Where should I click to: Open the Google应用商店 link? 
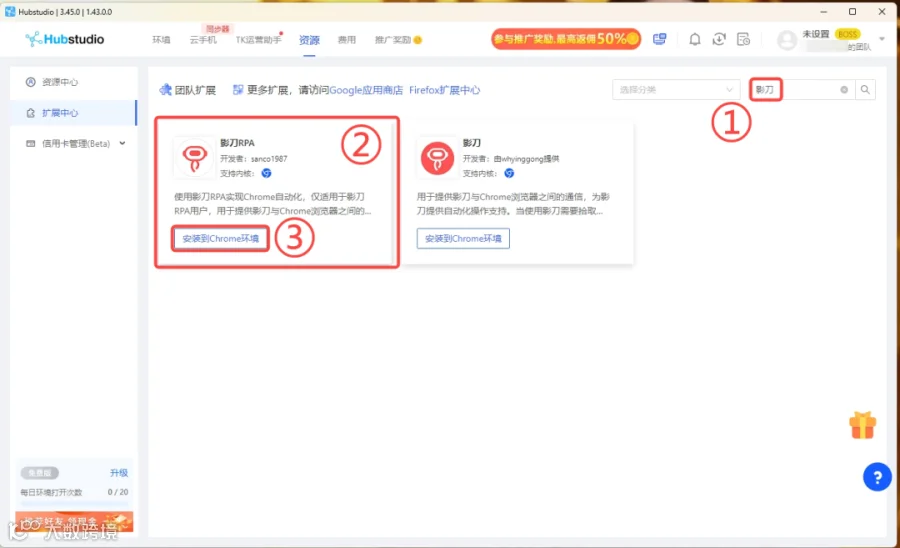point(366,90)
